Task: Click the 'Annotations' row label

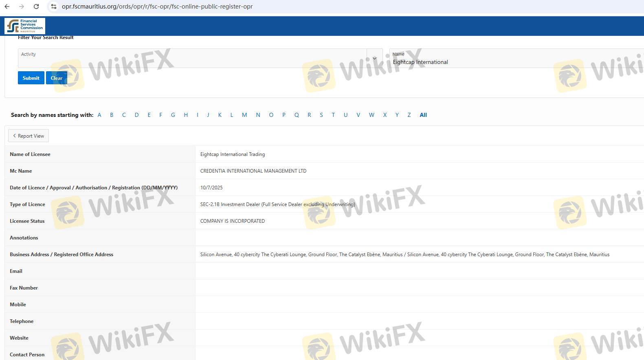Action: coord(24,238)
